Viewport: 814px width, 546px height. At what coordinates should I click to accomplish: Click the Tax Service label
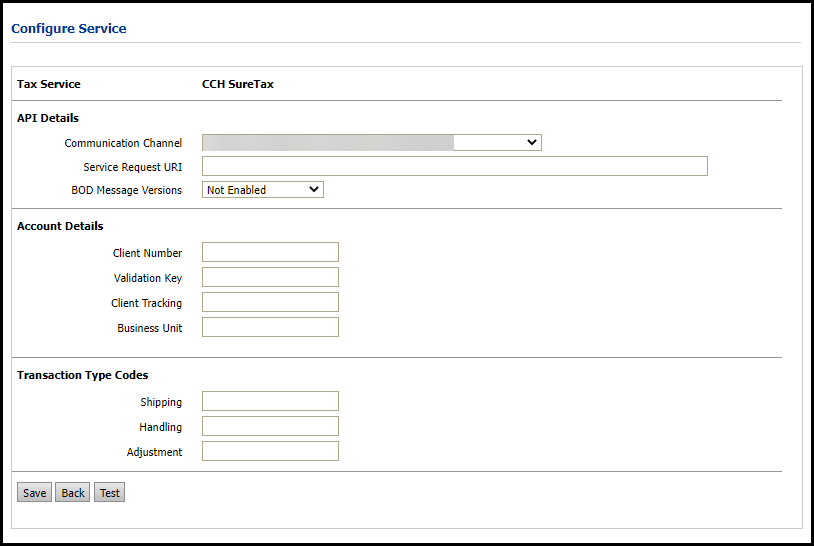pyautogui.click(x=49, y=84)
